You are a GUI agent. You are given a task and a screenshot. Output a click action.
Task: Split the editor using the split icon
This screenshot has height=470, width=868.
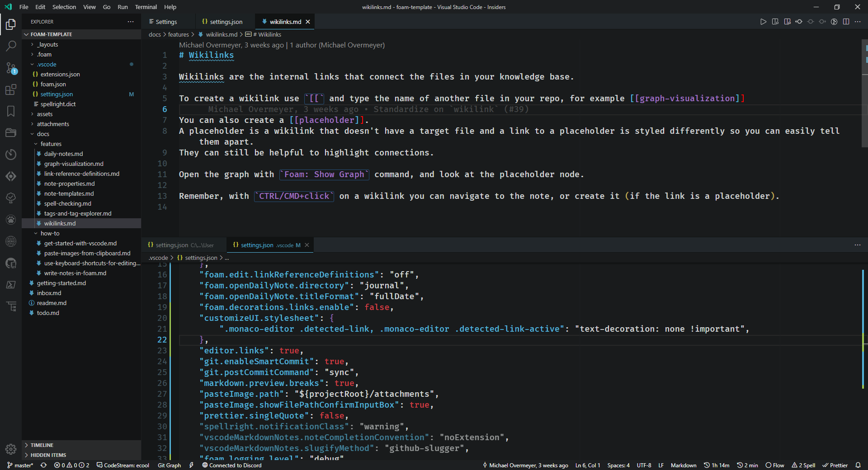point(846,21)
